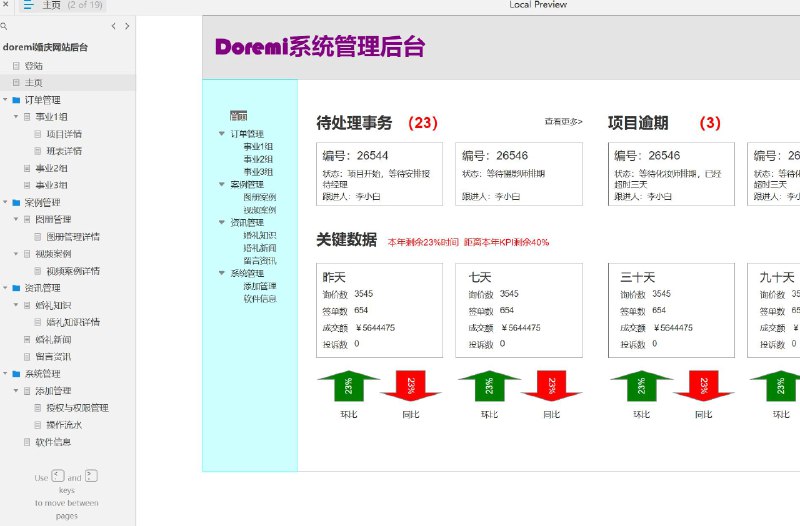The height and width of the screenshot is (526, 800).
Task: Click green 环比 up arrow under 昨天
Action: tap(348, 386)
